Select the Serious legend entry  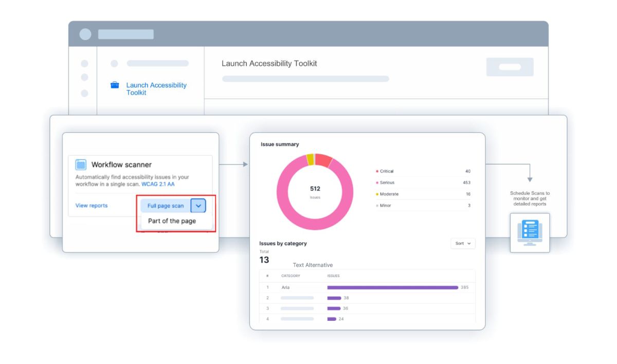coord(423,183)
